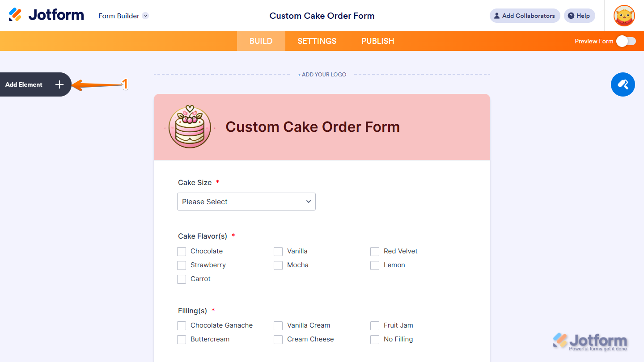The width and height of the screenshot is (644, 362).
Task: Check the Red Velvet flavor checkbox
Action: [x=375, y=251]
